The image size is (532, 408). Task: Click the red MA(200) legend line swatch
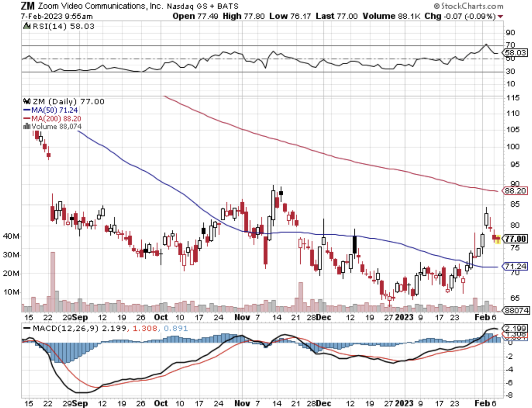coord(27,119)
